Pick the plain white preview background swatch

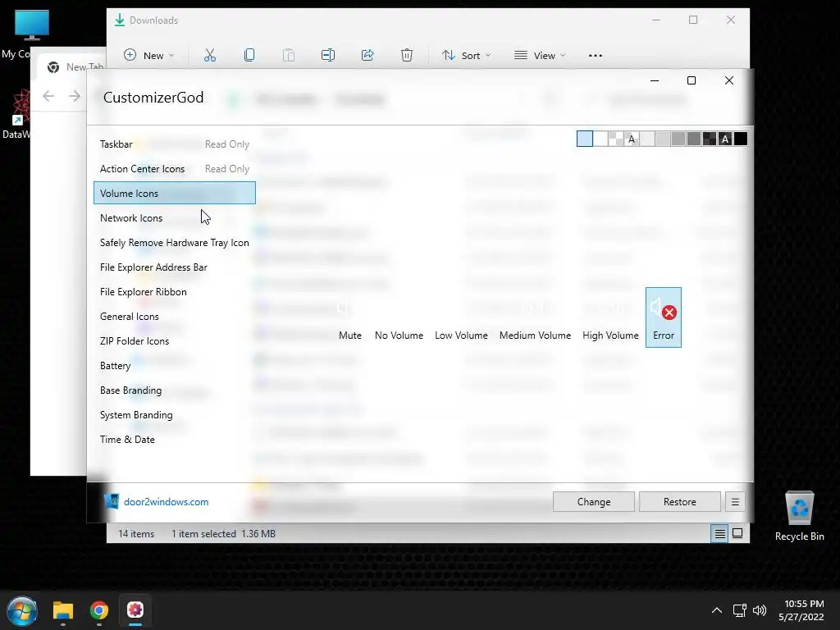tap(600, 139)
